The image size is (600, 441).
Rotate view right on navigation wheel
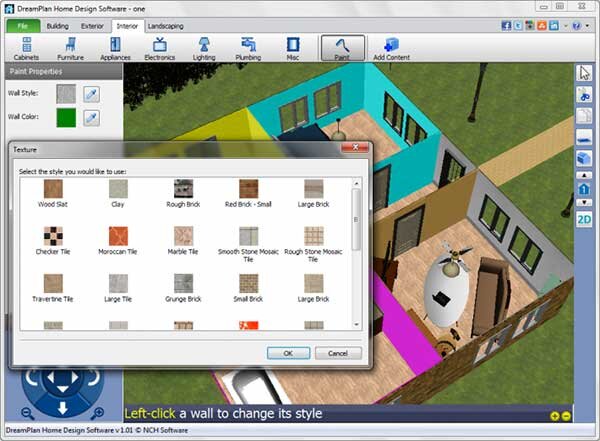pos(94,377)
